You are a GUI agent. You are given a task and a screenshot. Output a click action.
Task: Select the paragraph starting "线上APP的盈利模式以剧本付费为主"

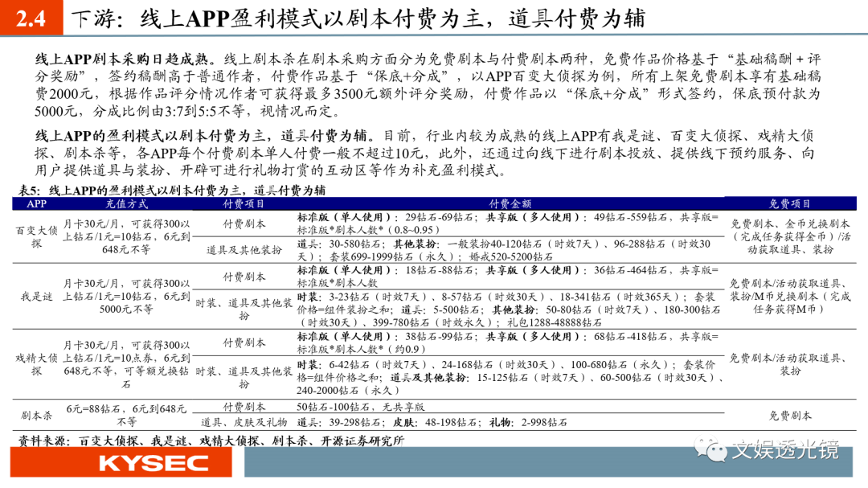(424, 153)
